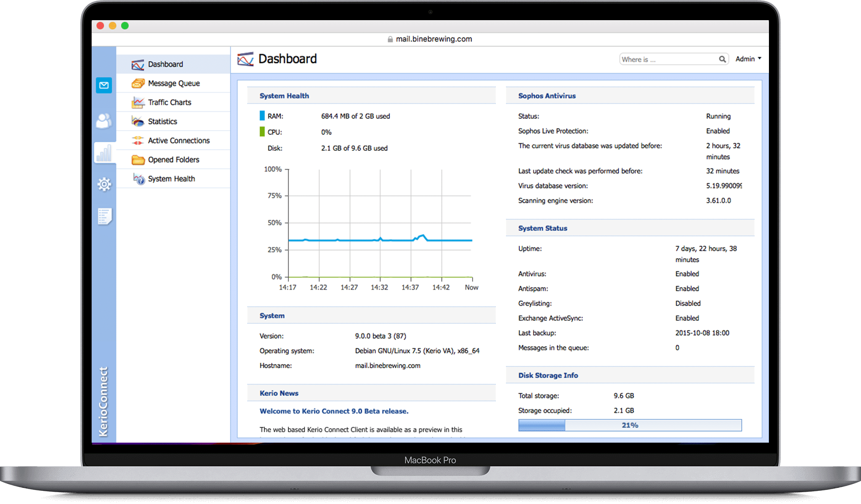The image size is (861, 504).
Task: Click the magnifier search icon
Action: pyautogui.click(x=722, y=59)
